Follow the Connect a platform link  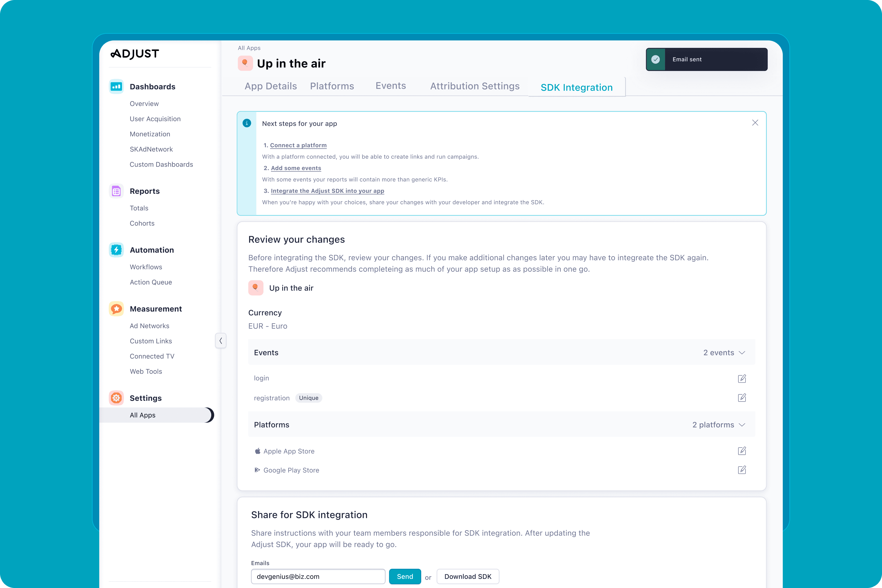(x=298, y=145)
